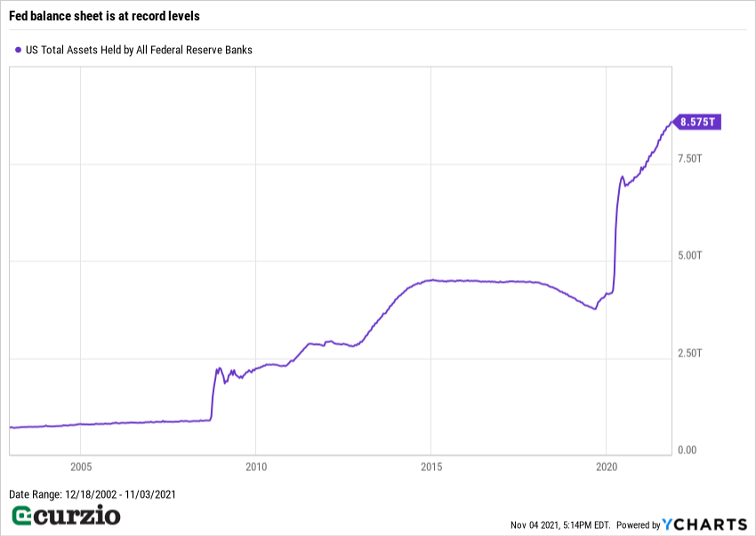
Task: Click the 2010 x-axis label
Action: click(256, 466)
